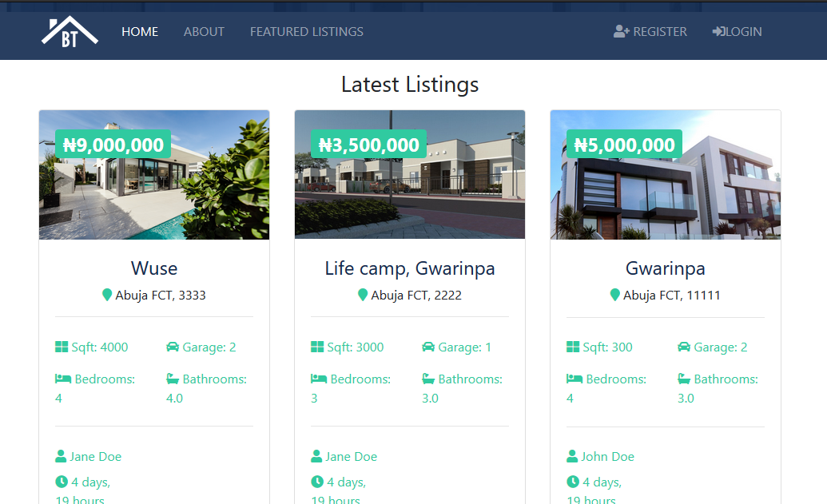Screen dimensions: 827x504
Task: Open the Wuse listing title
Action: point(153,268)
